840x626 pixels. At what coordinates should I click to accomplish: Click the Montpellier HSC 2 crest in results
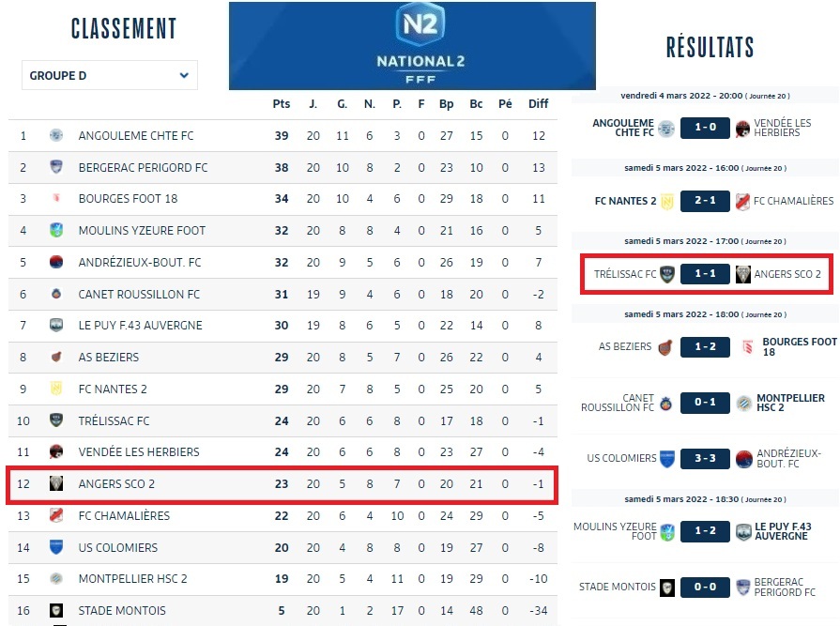click(744, 404)
